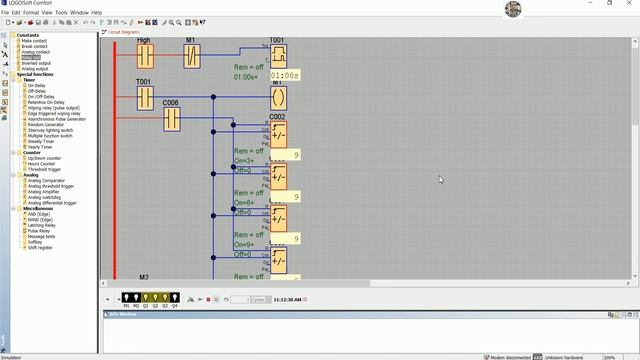Viewport: 640px width, 360px height.
Task: Toggle the Q2 output lamp
Action: click(x=156, y=298)
